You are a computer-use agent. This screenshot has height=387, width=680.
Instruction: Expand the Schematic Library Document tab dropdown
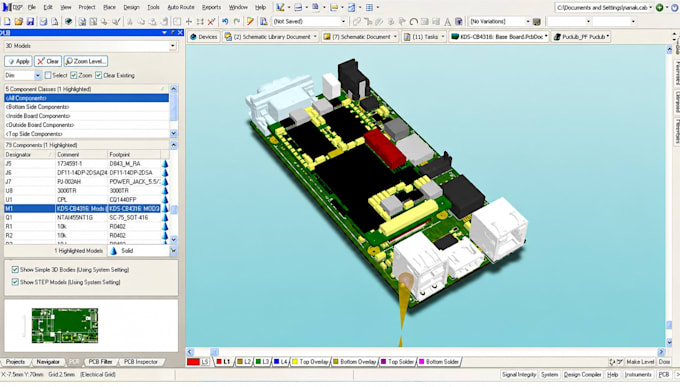(x=315, y=37)
